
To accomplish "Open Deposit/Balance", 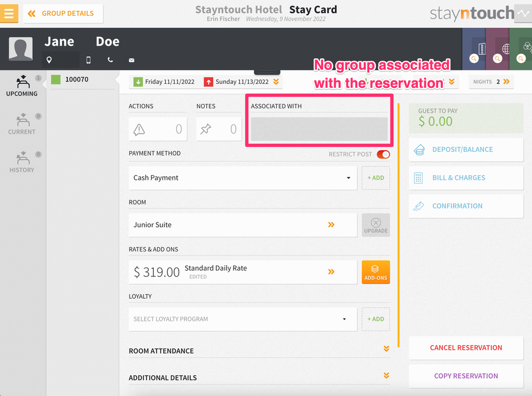I will tap(466, 150).
